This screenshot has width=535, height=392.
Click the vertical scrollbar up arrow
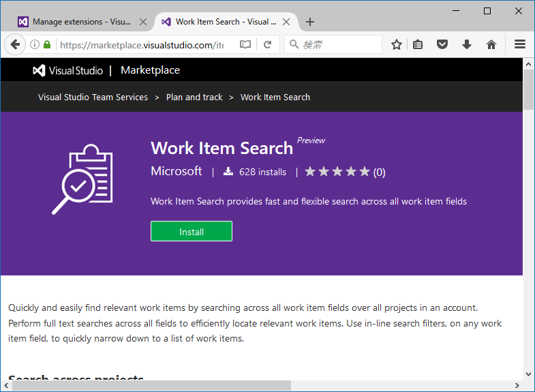(x=528, y=64)
